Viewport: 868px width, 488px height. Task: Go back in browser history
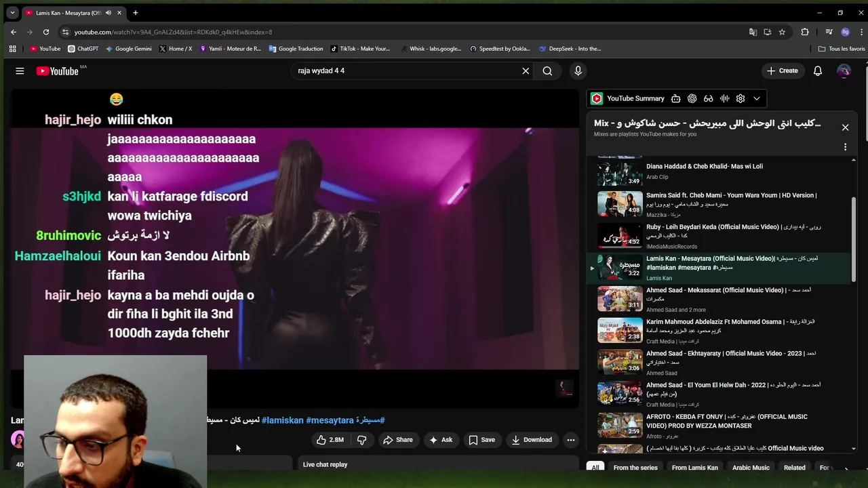(x=14, y=32)
